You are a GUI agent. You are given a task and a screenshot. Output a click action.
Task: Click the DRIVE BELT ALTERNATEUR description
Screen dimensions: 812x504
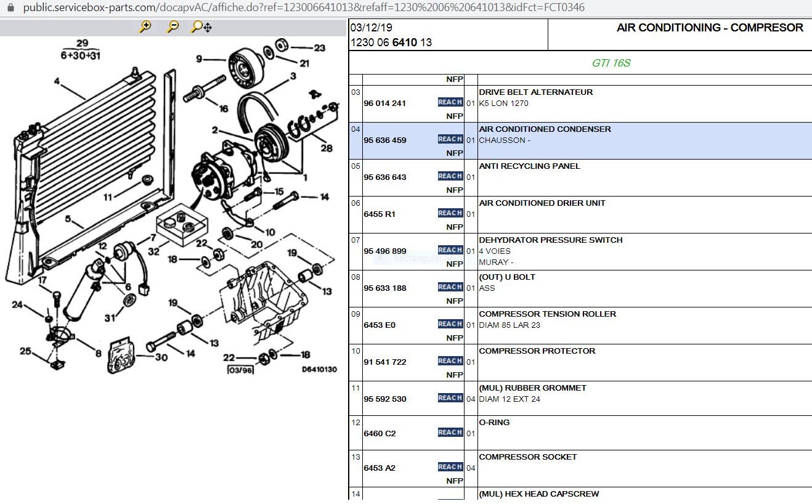coord(536,92)
